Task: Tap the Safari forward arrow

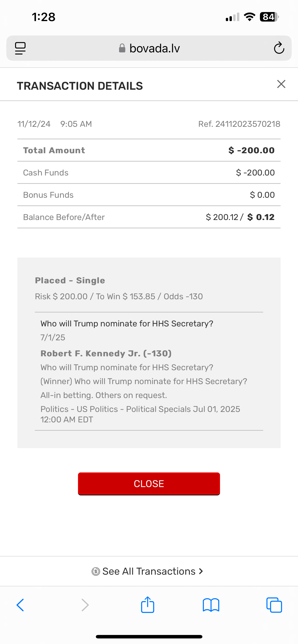Action: point(85,605)
